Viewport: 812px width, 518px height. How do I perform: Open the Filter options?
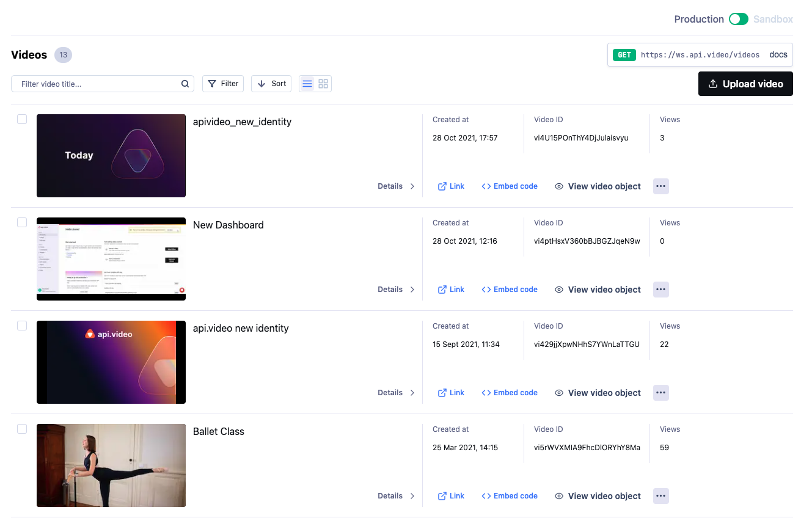[223, 84]
